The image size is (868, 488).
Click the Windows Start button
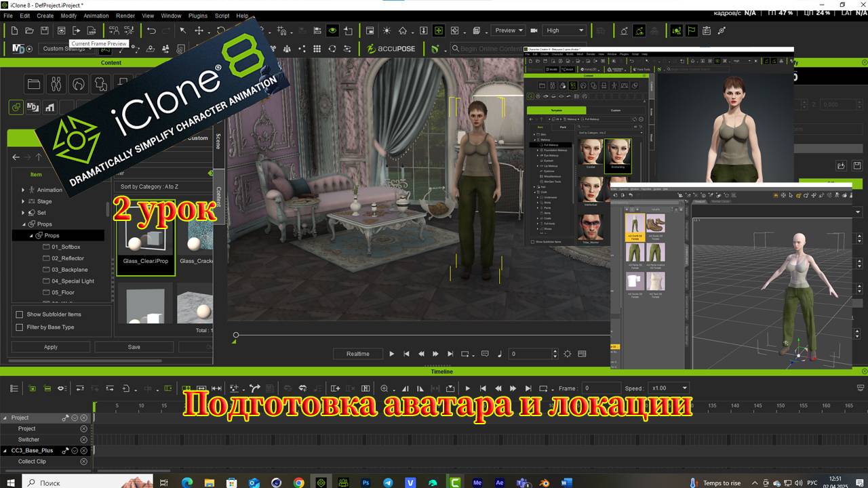[12, 483]
